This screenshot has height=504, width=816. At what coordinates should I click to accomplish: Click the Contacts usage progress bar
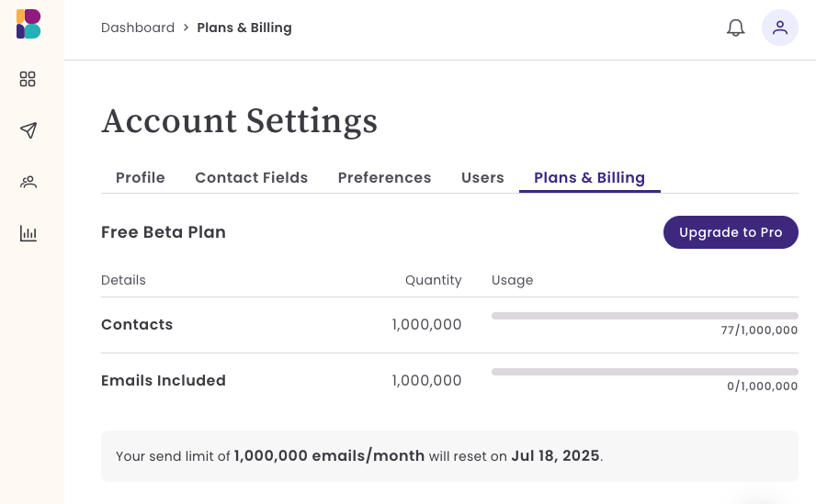coord(644,316)
